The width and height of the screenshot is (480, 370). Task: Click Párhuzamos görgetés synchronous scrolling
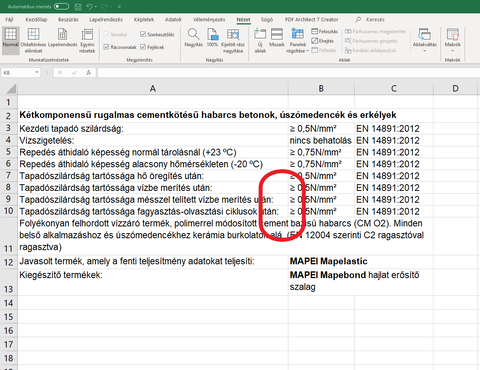[371, 41]
